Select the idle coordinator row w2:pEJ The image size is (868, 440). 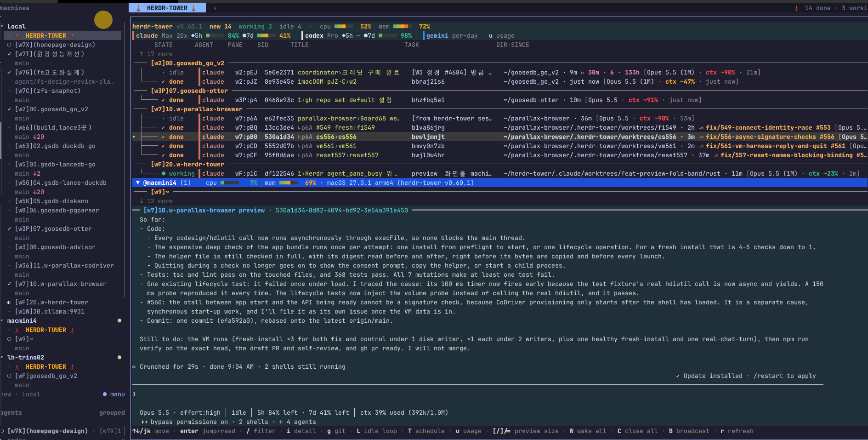pyautogui.click(x=500, y=72)
